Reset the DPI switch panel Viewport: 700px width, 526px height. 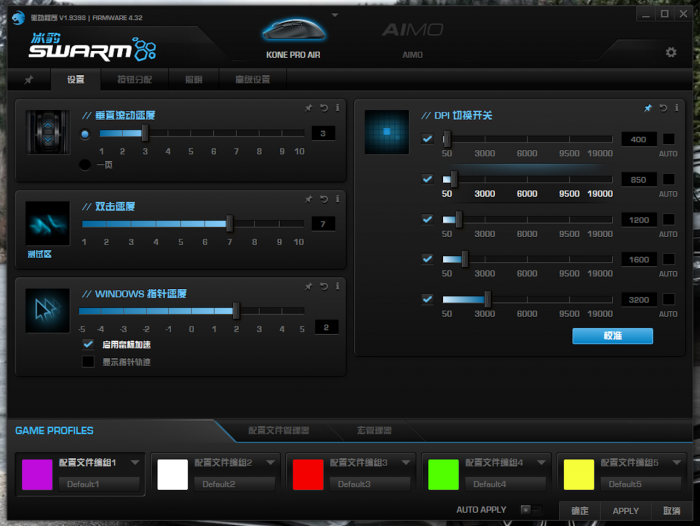(663, 108)
